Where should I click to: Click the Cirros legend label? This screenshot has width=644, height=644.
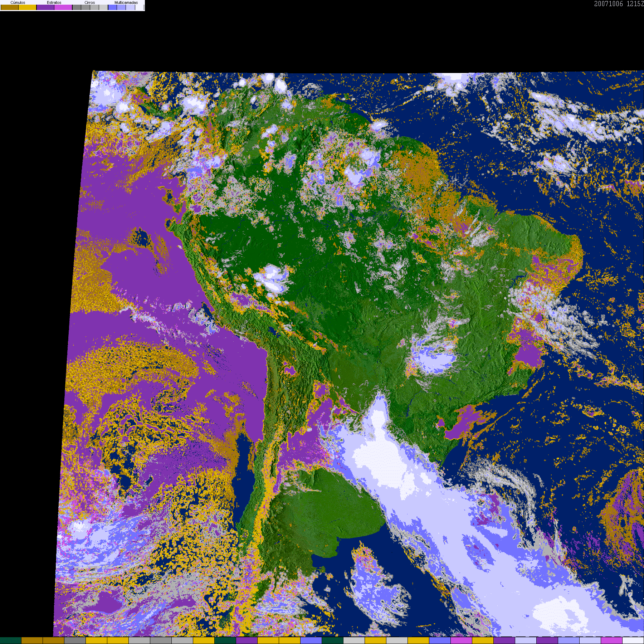click(90, 3)
